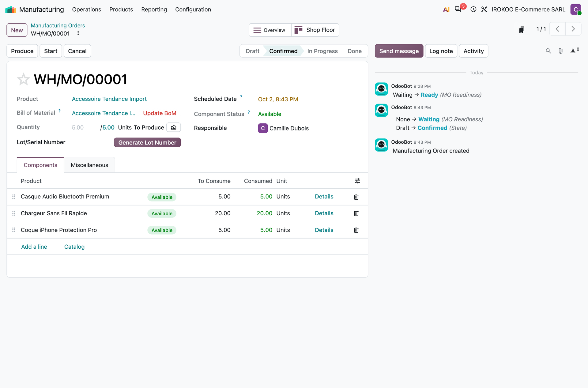This screenshot has width=588, height=388.
Task: Click Add a line
Action: pyautogui.click(x=34, y=247)
